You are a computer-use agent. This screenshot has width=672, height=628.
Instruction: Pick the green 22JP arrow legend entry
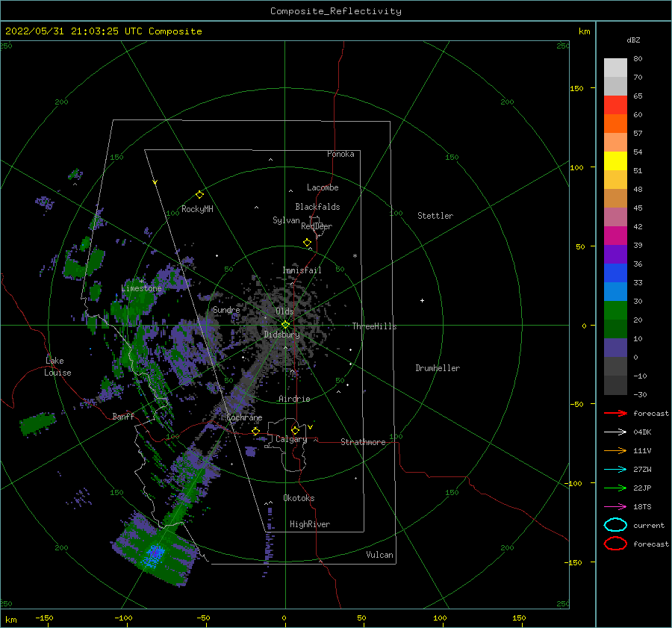(x=615, y=488)
